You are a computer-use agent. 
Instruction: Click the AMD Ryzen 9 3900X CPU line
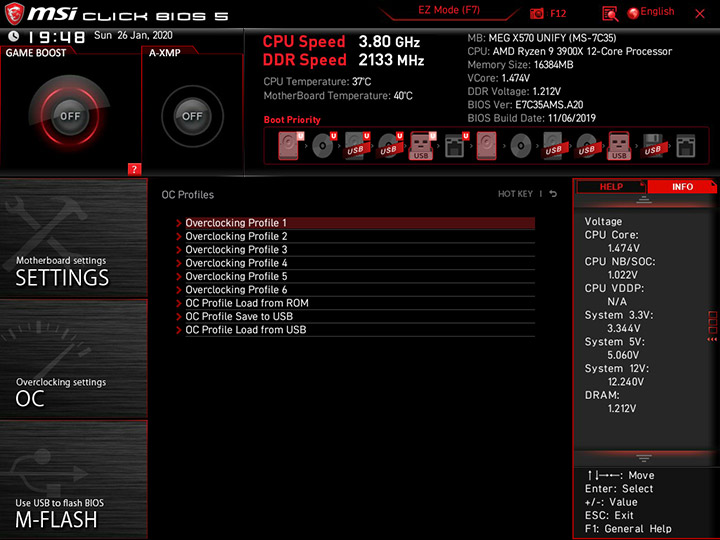point(569,51)
